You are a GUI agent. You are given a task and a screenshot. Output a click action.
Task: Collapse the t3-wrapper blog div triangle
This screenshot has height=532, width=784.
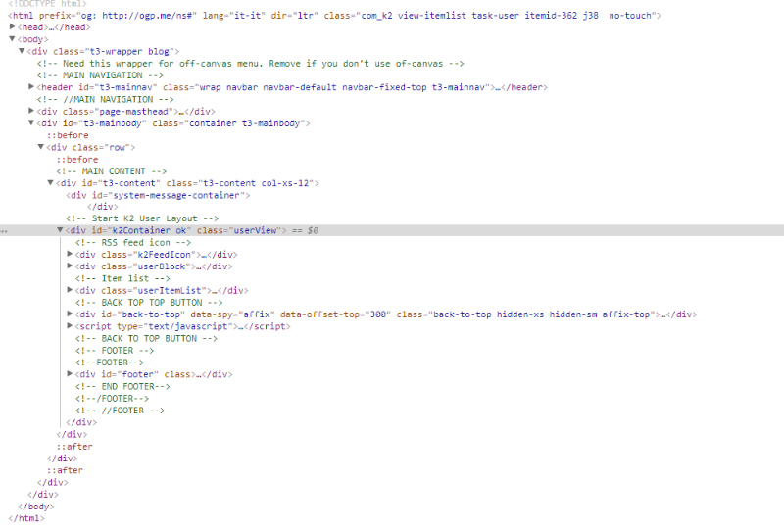(22, 51)
